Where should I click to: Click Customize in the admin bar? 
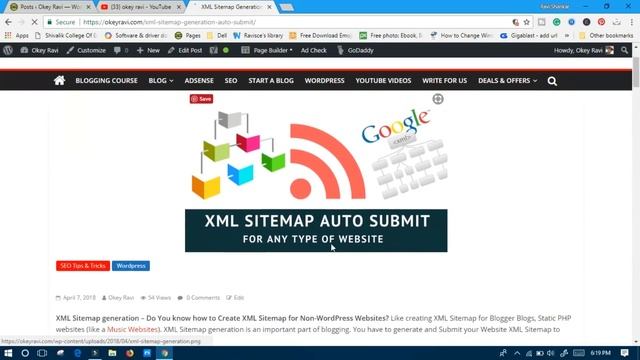pos(86,50)
